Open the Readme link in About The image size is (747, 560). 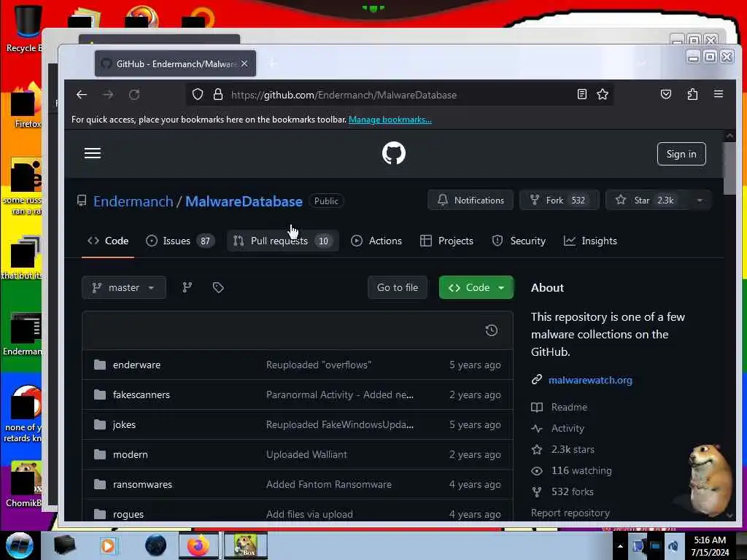point(569,407)
